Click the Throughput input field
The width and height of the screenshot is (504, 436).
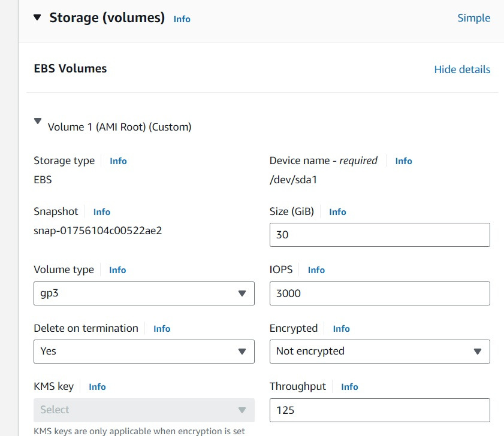(379, 410)
